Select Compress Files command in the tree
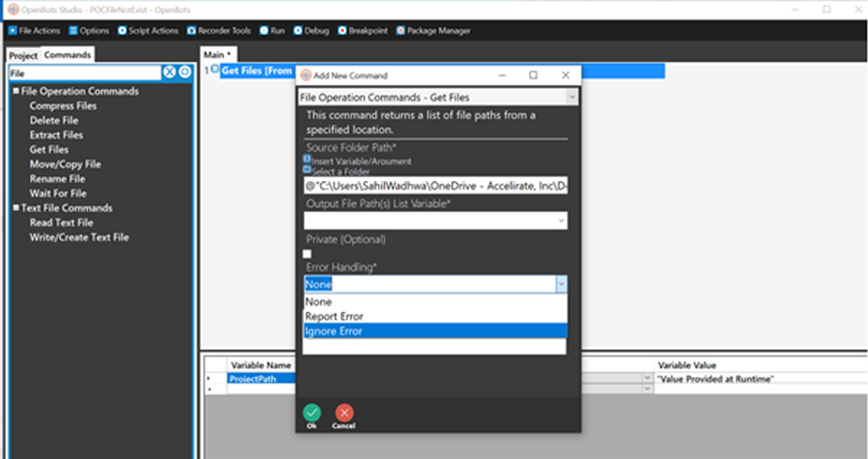Screen dimensions: 868x459 click(x=63, y=106)
